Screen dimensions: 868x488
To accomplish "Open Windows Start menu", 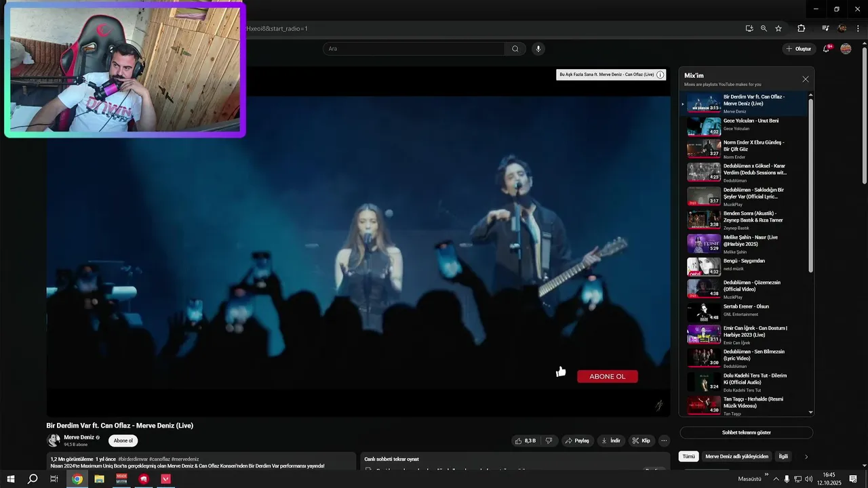I will (11, 479).
